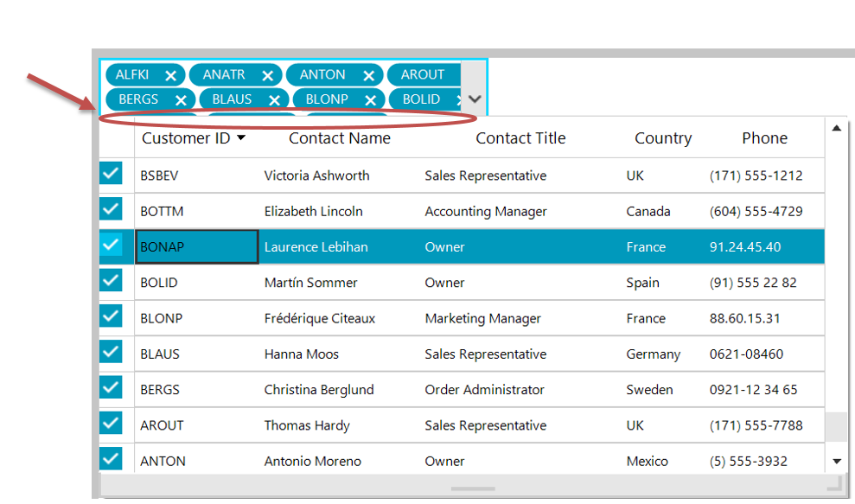
Task: Remove the BERGS token
Action: 181,100
